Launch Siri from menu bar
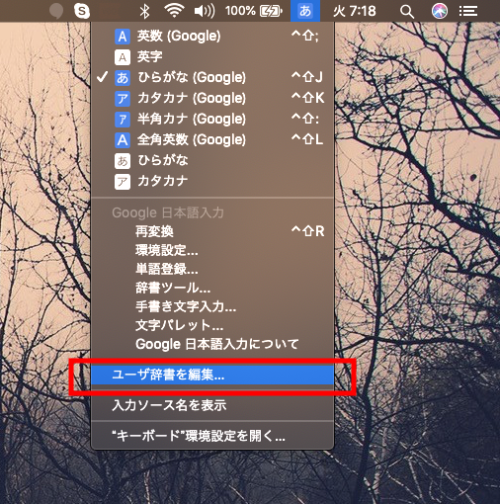Screen dimensions: 500x504 [440, 11]
